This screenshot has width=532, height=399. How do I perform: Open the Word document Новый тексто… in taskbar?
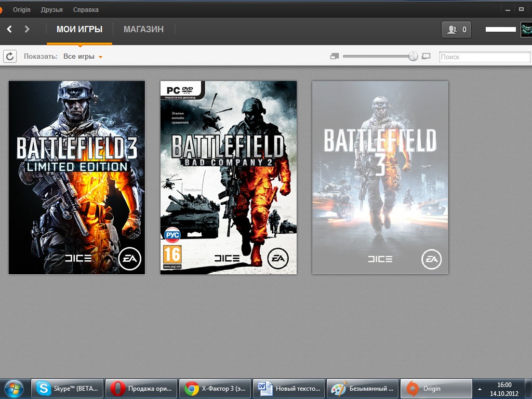point(289,389)
